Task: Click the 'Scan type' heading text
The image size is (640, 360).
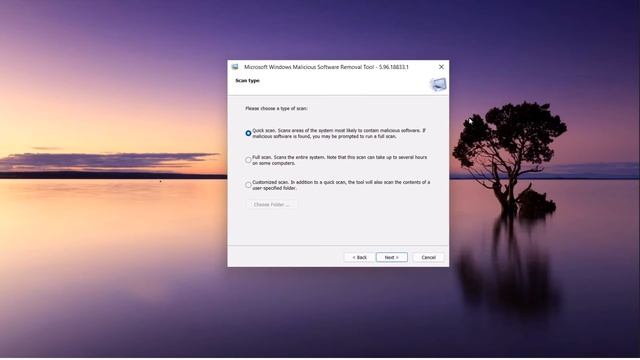Action: tap(247, 81)
